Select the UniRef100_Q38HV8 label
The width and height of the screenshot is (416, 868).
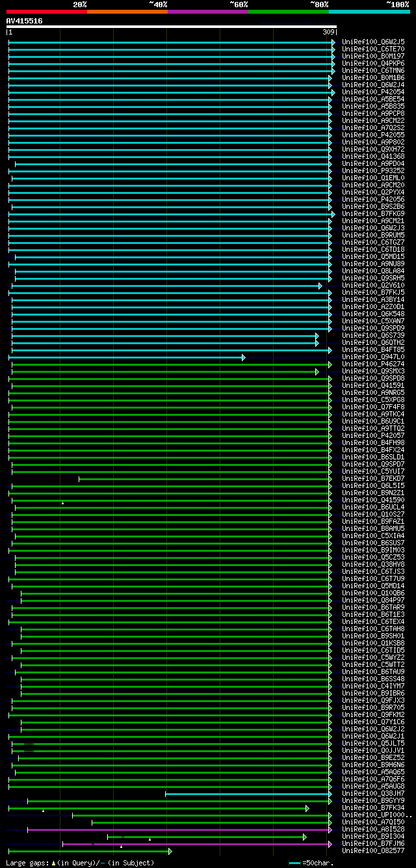[373, 564]
